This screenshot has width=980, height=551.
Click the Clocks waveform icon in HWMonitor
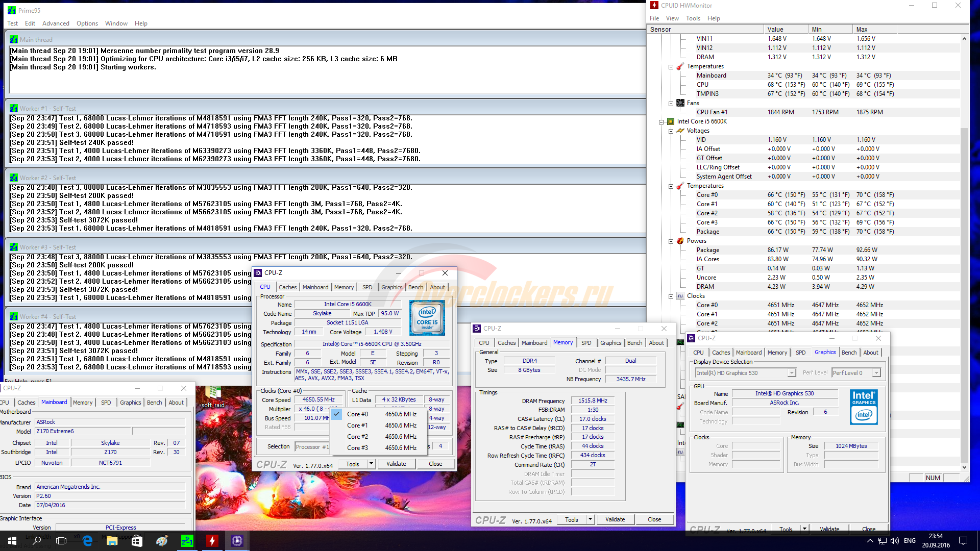(680, 296)
